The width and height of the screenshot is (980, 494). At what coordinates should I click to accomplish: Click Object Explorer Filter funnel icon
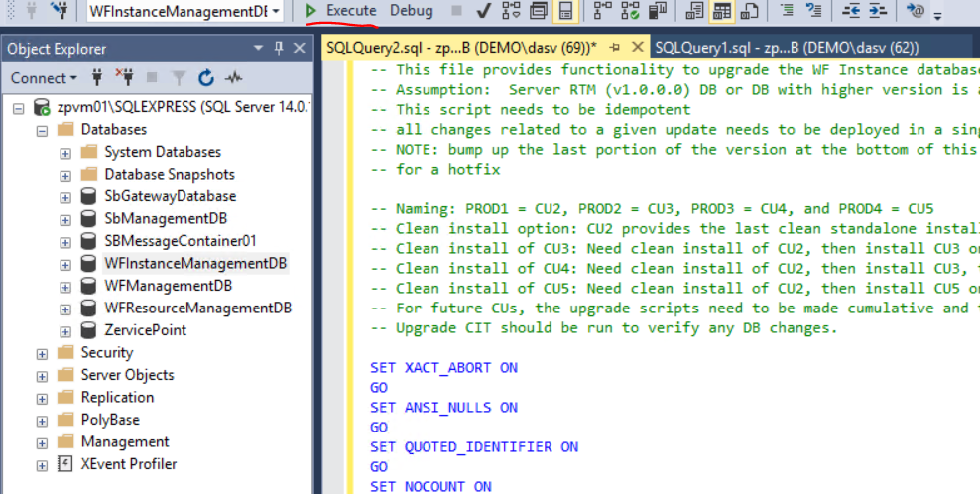point(179,78)
